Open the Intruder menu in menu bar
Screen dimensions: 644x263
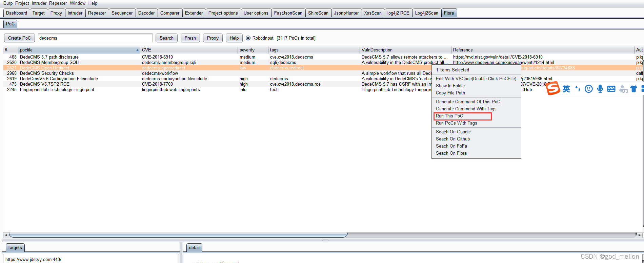click(39, 3)
